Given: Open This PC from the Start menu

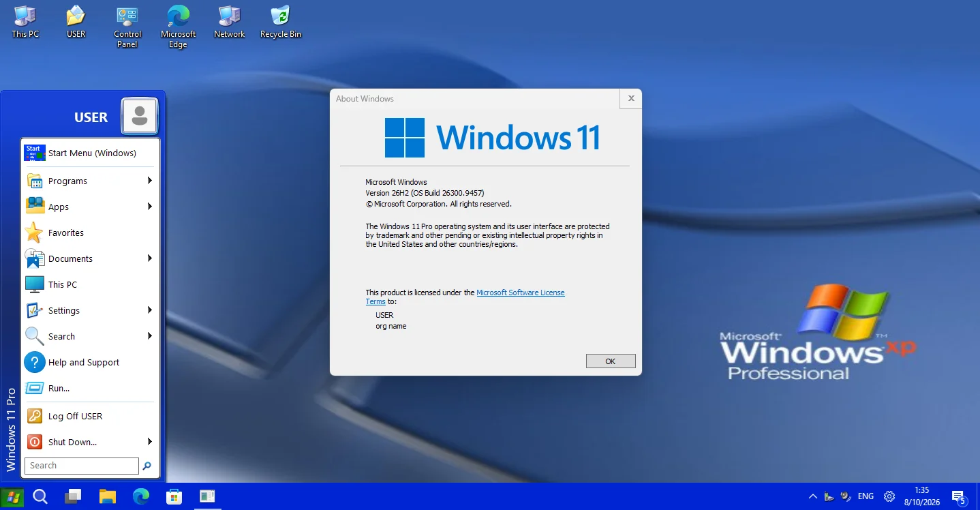Looking at the screenshot, I should coord(91,284).
